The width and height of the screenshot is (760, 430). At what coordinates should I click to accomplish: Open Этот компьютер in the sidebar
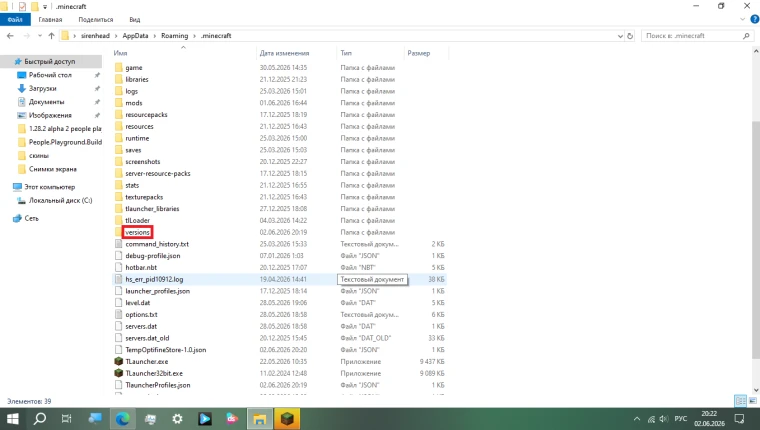pos(49,187)
